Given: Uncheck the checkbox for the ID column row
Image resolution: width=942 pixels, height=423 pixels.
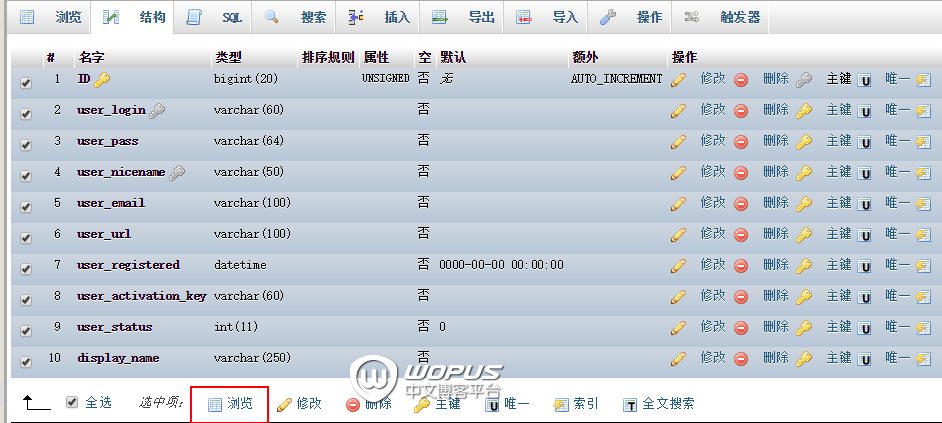Looking at the screenshot, I should click(x=26, y=83).
